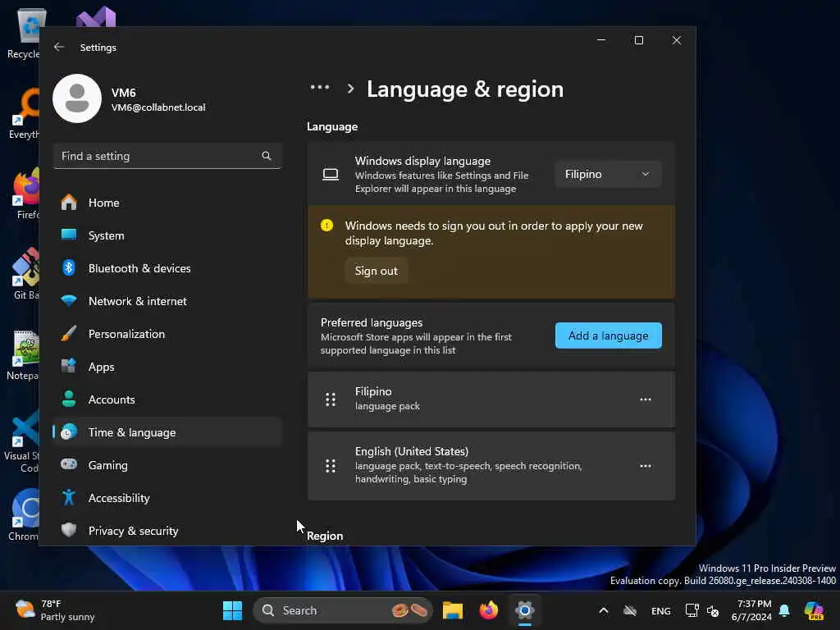This screenshot has width=840, height=630.
Task: Click the Network Wi-Fi icon in sidebar
Action: (x=69, y=300)
